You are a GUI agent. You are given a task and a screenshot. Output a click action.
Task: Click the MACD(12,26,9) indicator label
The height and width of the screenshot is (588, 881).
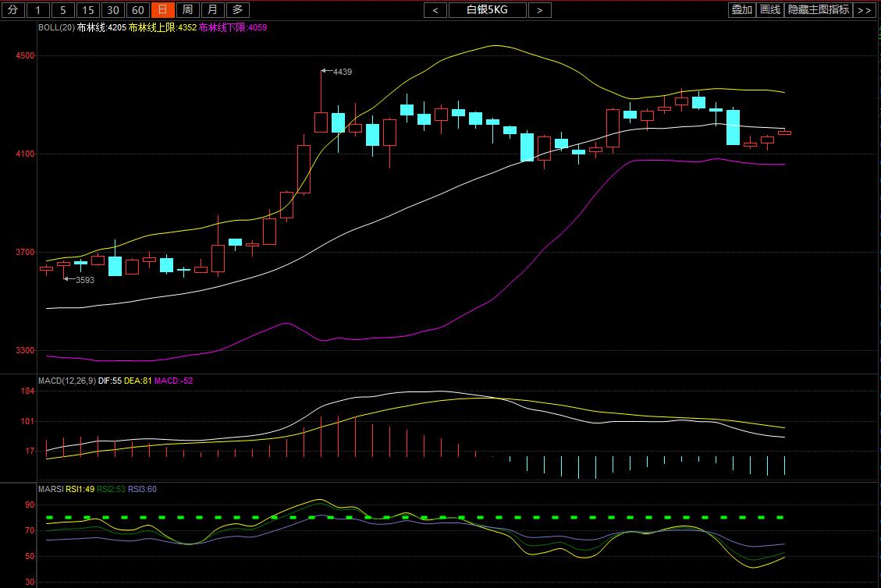[67, 381]
